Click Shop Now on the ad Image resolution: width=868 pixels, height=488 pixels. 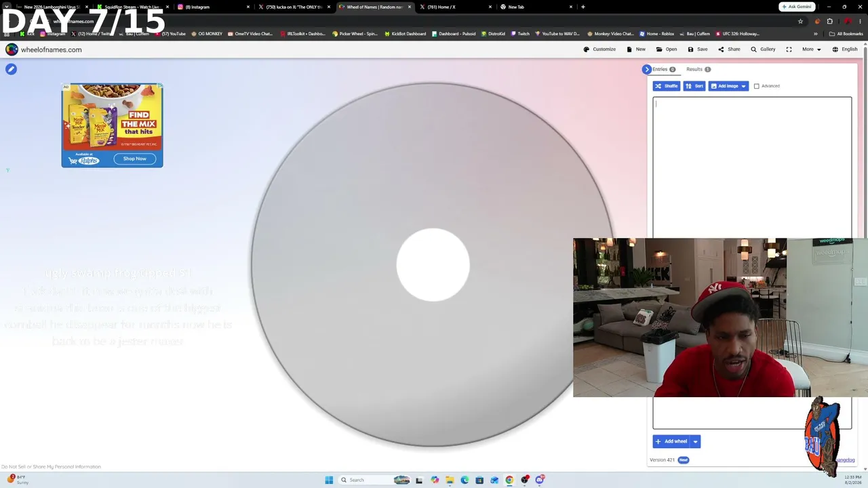coord(134,159)
